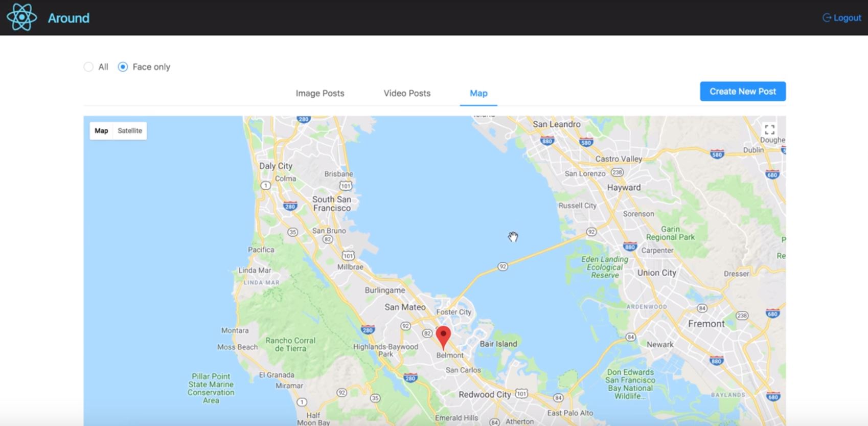Switch to default Map view type

pyautogui.click(x=101, y=131)
